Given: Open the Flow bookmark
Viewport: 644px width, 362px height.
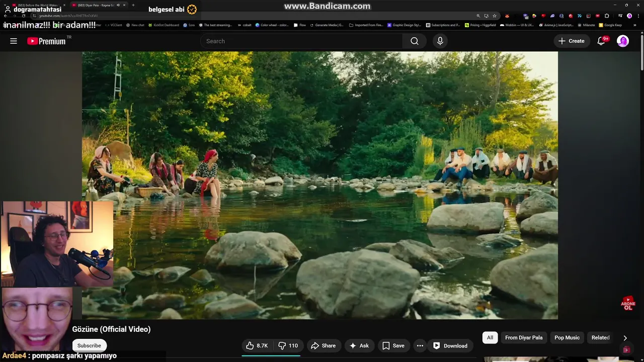Looking at the screenshot, I should pyautogui.click(x=300, y=25).
